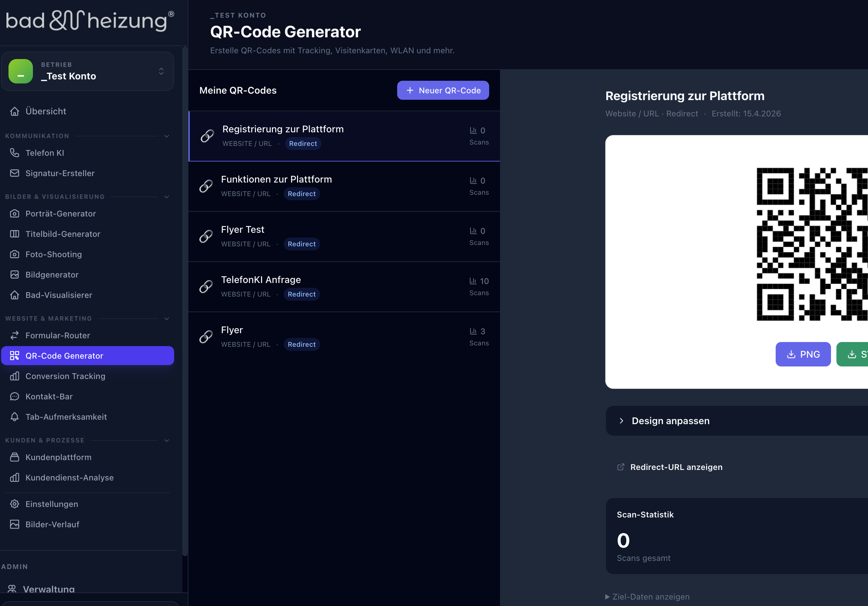Open the Übersicht home icon
This screenshot has width=868, height=606.
click(14, 111)
